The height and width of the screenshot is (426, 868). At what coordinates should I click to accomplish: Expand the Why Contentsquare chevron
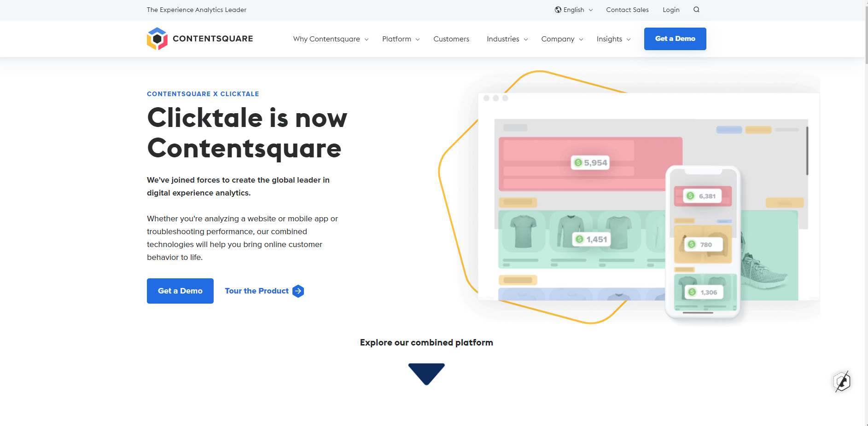367,40
